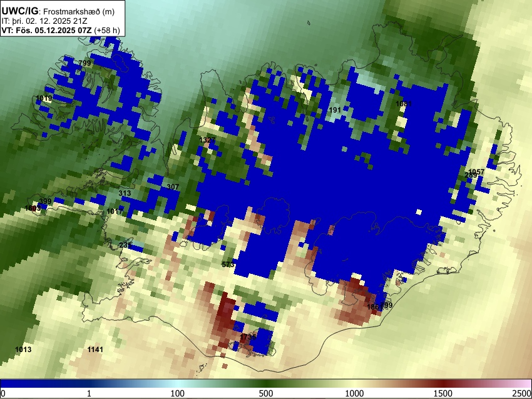532x399 pixels.
Task: Click the '2500' tick on the color scale
Action: (x=522, y=393)
